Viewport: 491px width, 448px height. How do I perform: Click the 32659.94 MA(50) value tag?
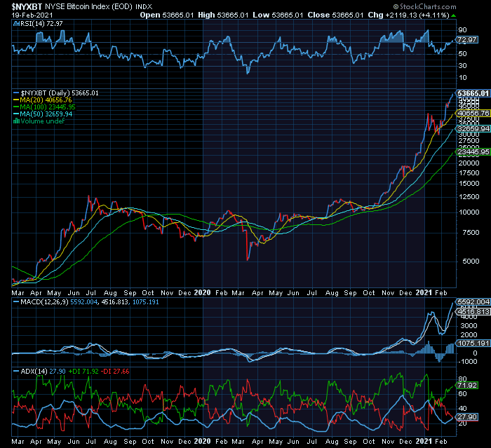pos(473,129)
